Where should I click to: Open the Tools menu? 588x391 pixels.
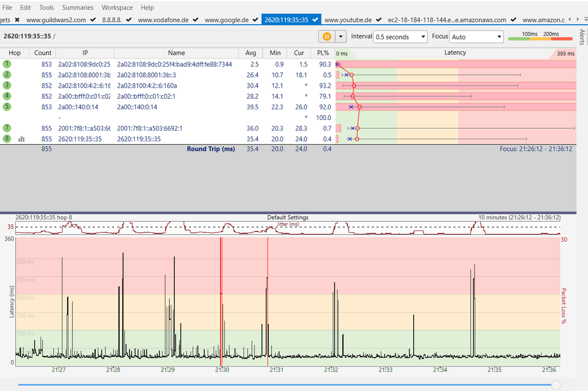[x=46, y=7]
